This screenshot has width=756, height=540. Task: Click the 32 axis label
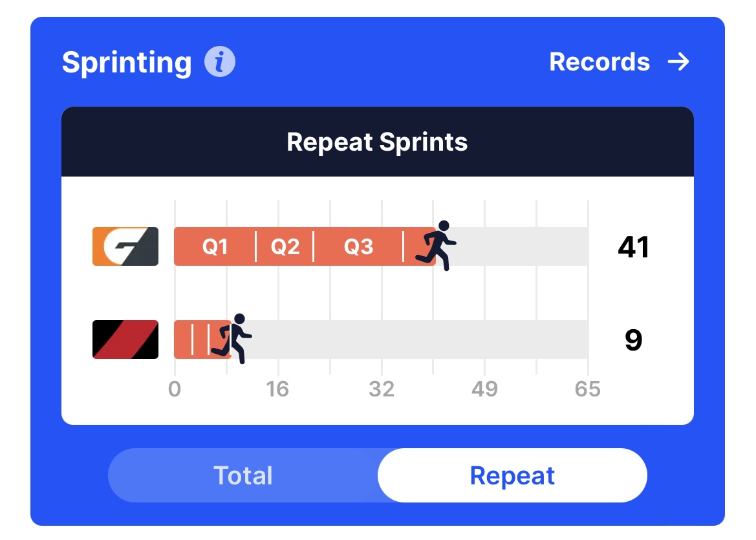(382, 389)
